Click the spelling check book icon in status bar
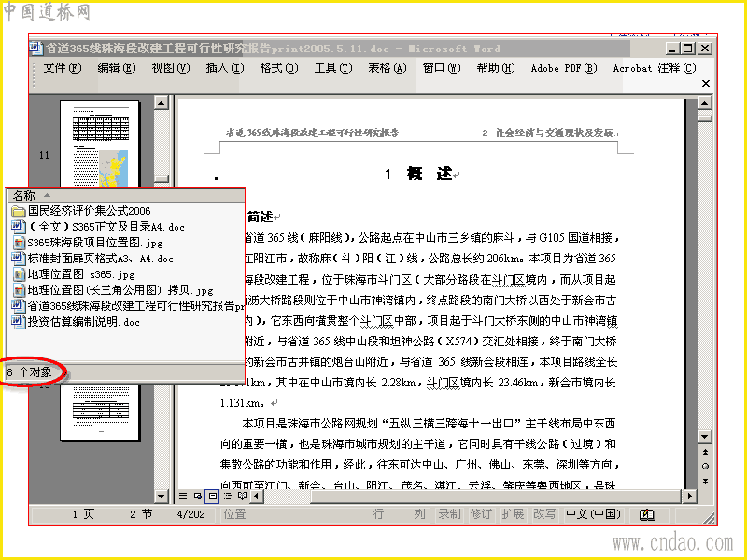Viewport: 747px width, 560px height. point(647,515)
